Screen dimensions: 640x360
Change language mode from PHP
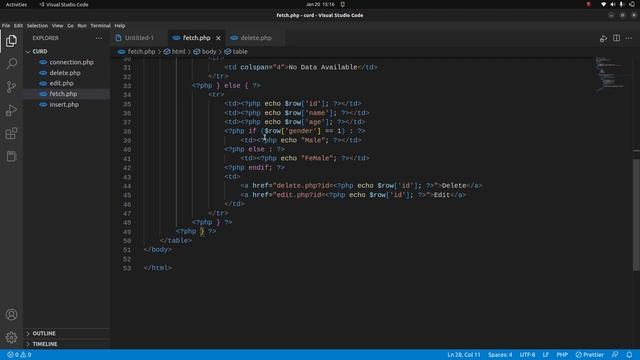[x=562, y=355]
